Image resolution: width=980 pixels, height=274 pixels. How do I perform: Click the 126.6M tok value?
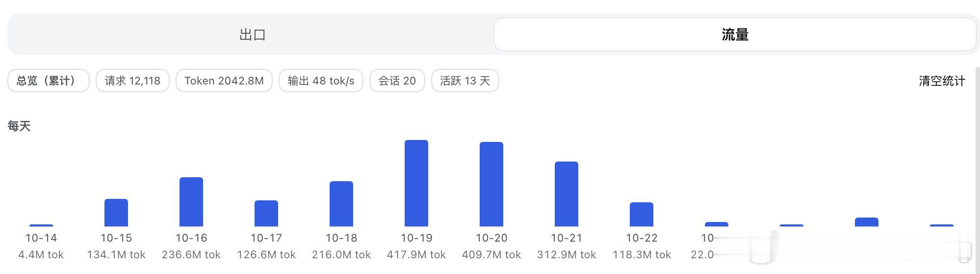pos(266,255)
